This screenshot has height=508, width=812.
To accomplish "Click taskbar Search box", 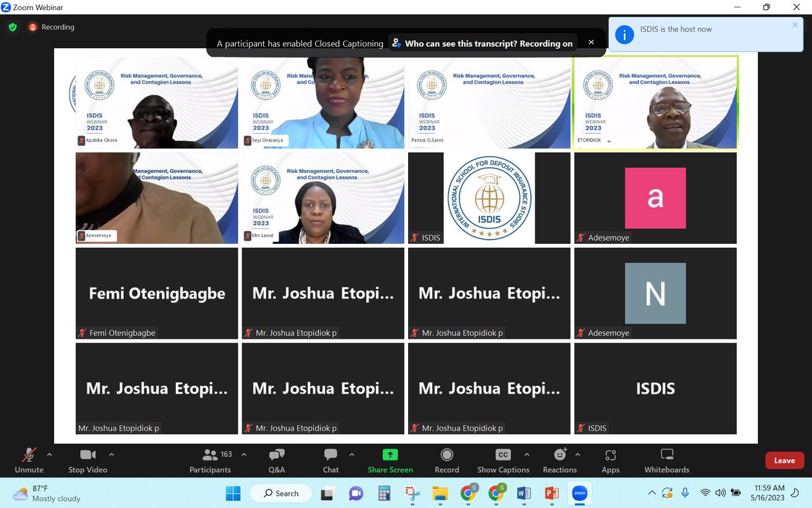I will point(281,493).
